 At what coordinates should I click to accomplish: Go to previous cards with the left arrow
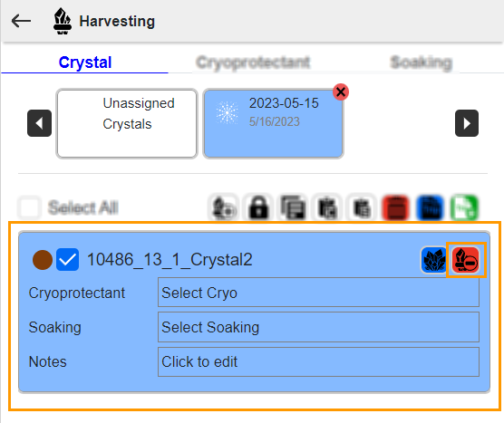[x=39, y=123]
